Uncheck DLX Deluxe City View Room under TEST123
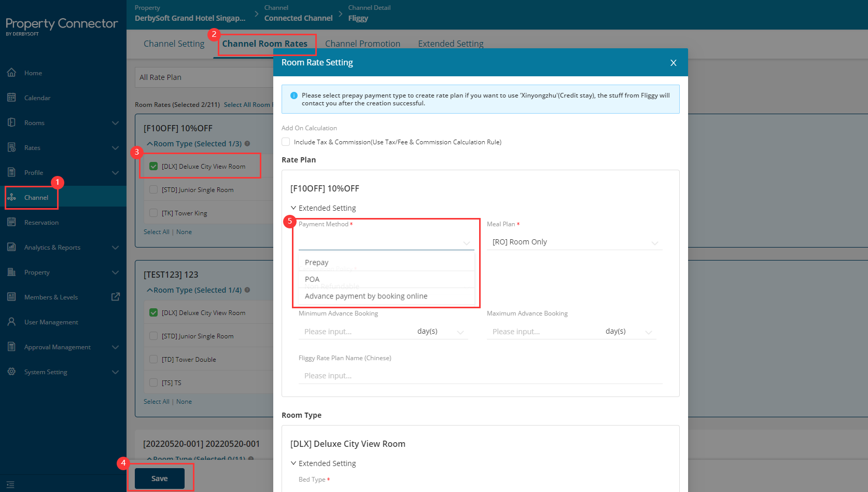 [x=153, y=312]
